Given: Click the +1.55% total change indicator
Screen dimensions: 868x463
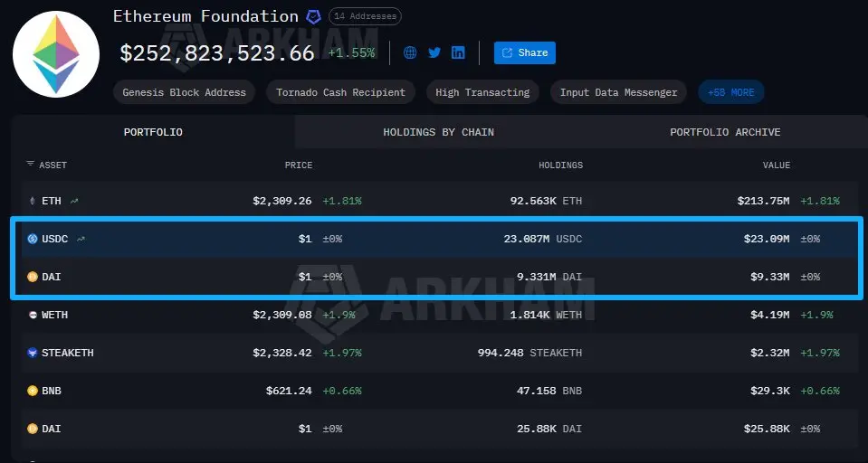Looking at the screenshot, I should coord(351,53).
